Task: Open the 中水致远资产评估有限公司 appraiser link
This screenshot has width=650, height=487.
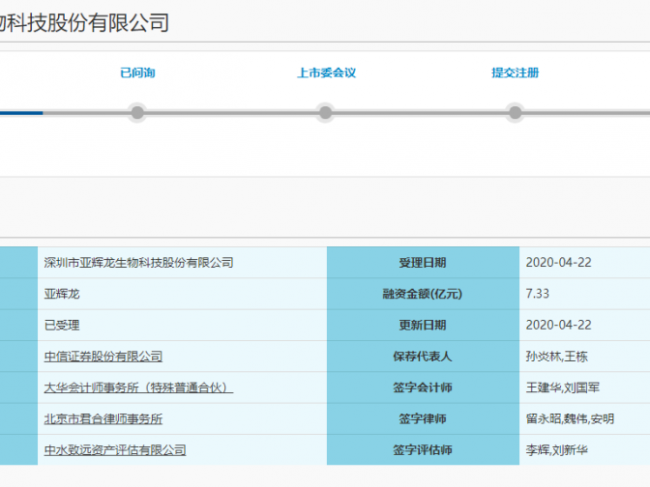Action: point(115,450)
